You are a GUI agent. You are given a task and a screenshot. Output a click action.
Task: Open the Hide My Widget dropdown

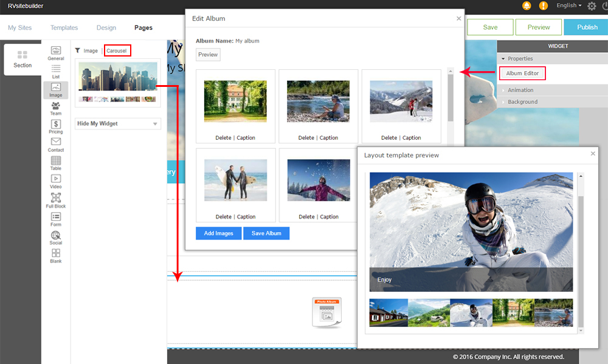pyautogui.click(x=117, y=124)
